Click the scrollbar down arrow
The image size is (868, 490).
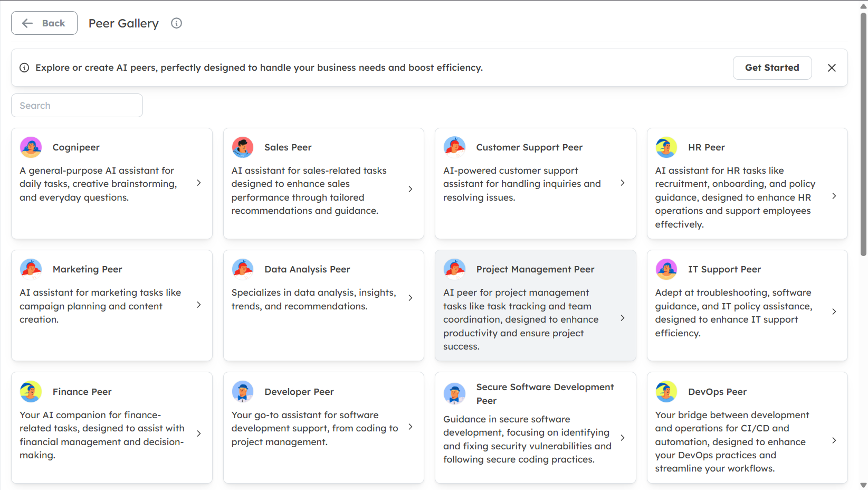(863, 485)
